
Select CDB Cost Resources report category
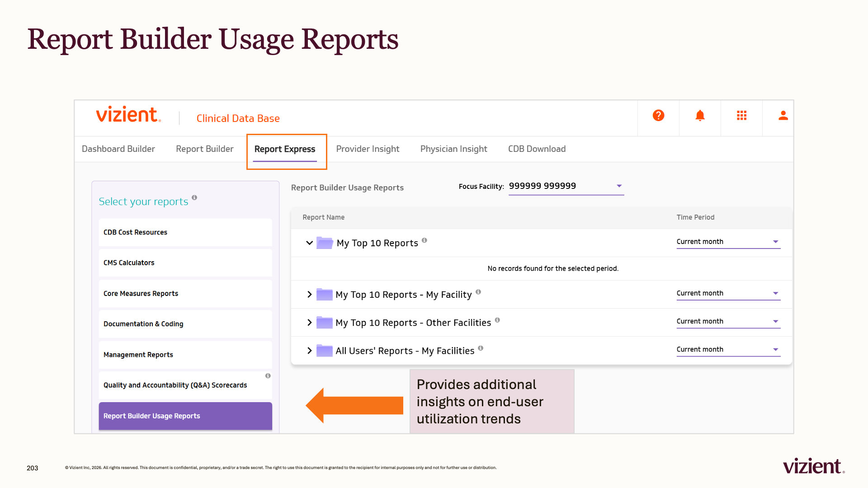pos(185,232)
